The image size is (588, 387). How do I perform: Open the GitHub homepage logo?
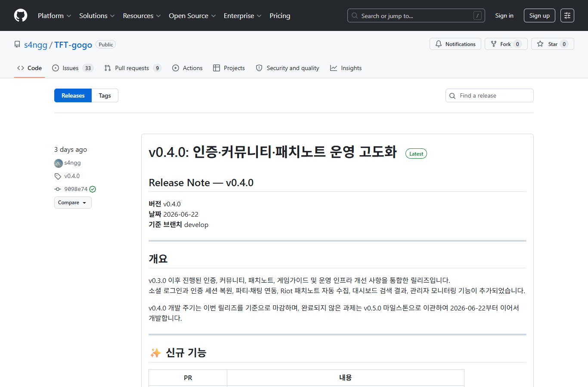tap(21, 15)
